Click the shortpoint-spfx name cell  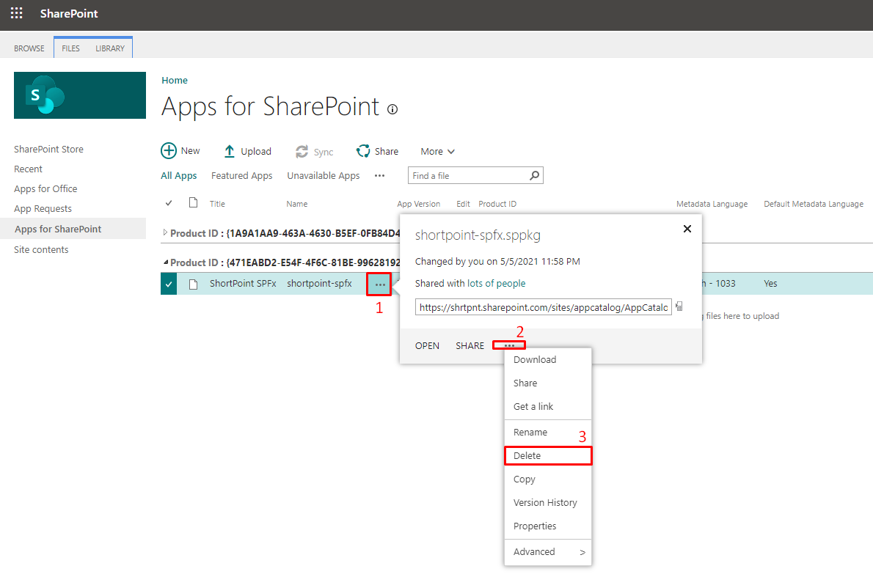(319, 284)
